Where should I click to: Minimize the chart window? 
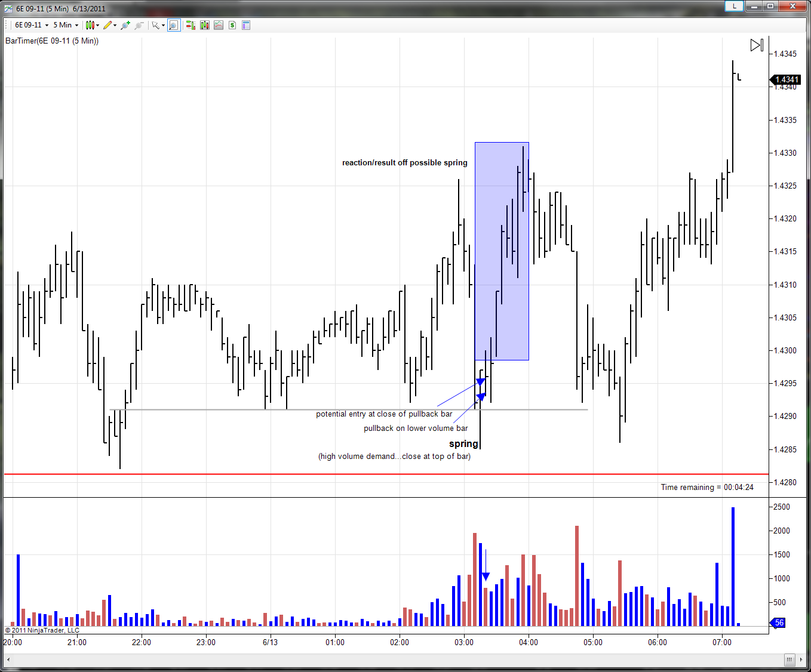pyautogui.click(x=754, y=6)
